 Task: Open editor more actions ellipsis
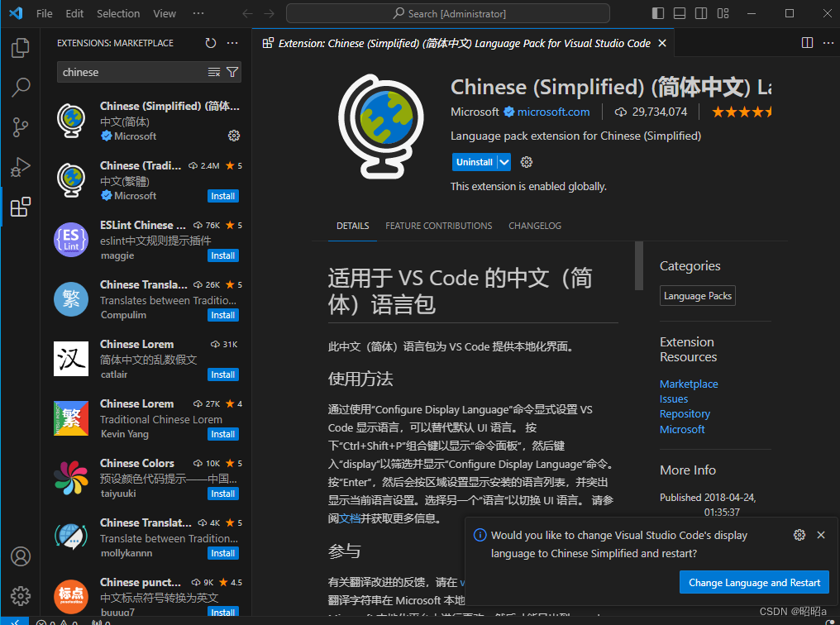[x=828, y=43]
